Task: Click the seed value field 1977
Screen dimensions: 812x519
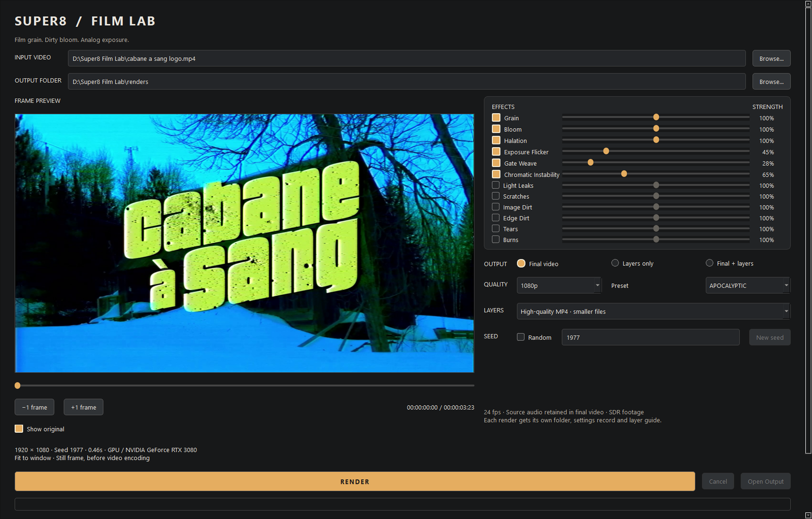Action: click(x=650, y=337)
